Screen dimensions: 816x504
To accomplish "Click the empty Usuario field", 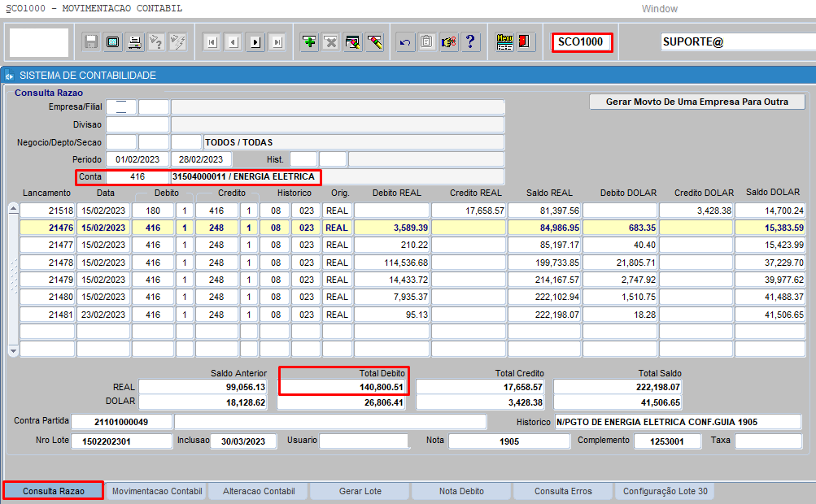I will [x=364, y=441].
